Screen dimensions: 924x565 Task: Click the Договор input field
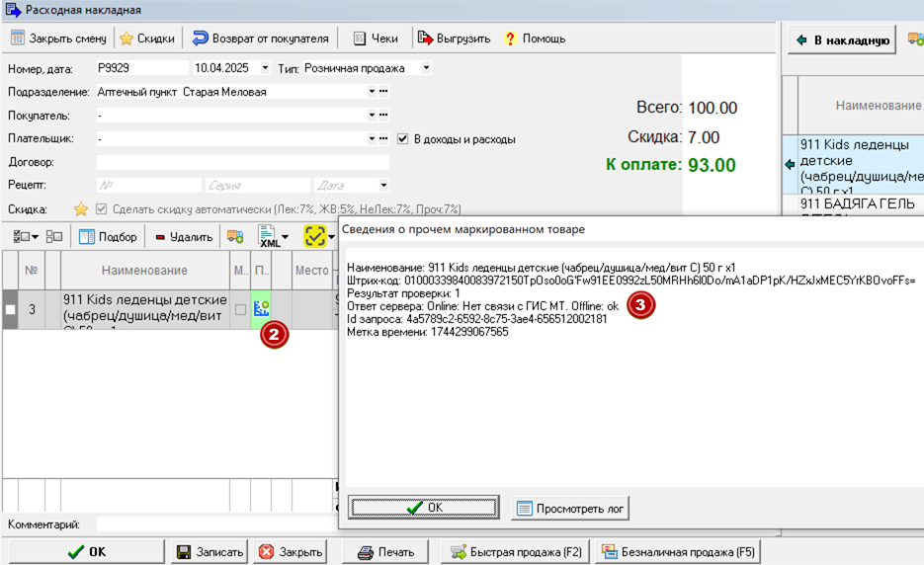(x=243, y=162)
